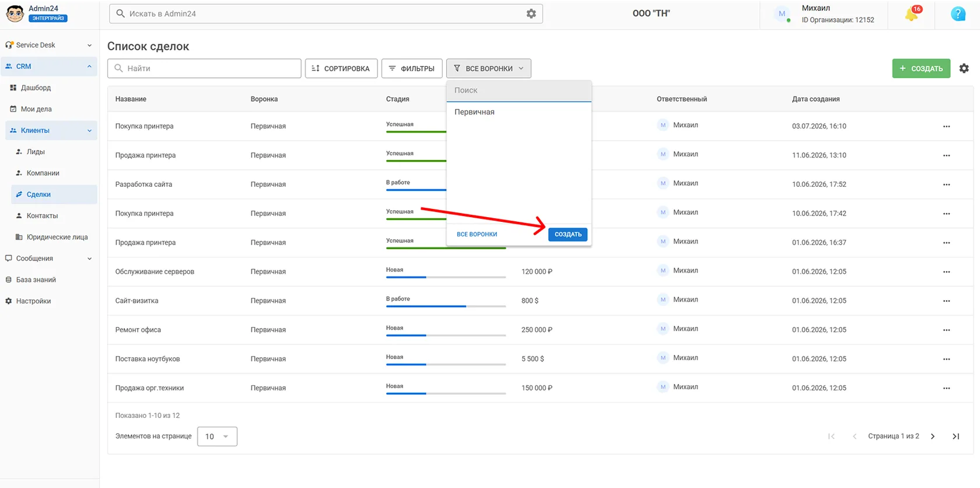Click the blue Создать funnel button
This screenshot has width=980, height=488.
(568, 235)
